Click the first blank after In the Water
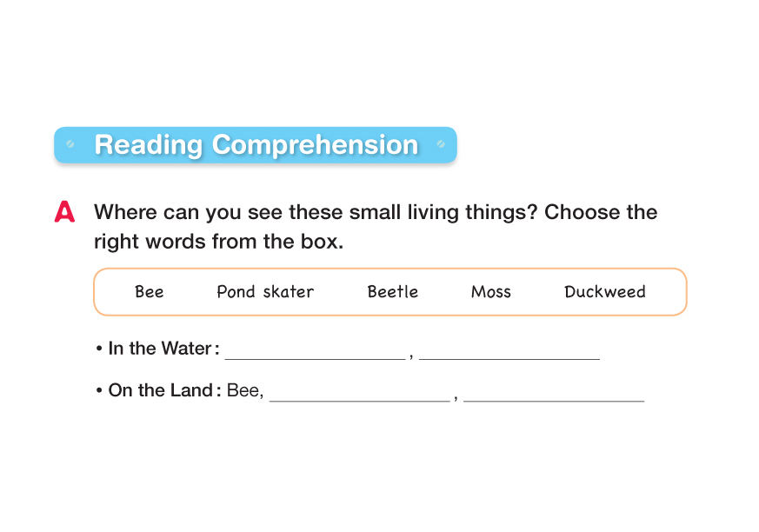The height and width of the screenshot is (532, 759). tap(315, 350)
